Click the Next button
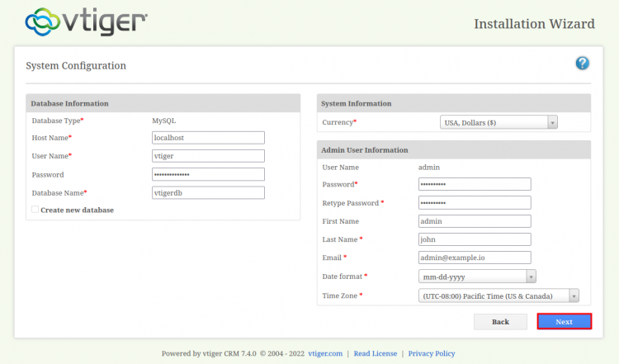The image size is (619, 364). pyautogui.click(x=565, y=322)
